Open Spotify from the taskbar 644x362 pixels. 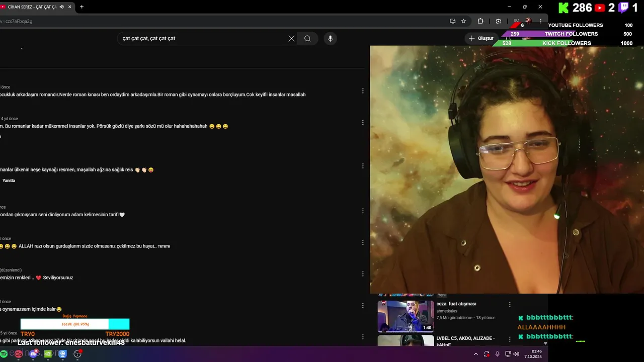pos(4,354)
